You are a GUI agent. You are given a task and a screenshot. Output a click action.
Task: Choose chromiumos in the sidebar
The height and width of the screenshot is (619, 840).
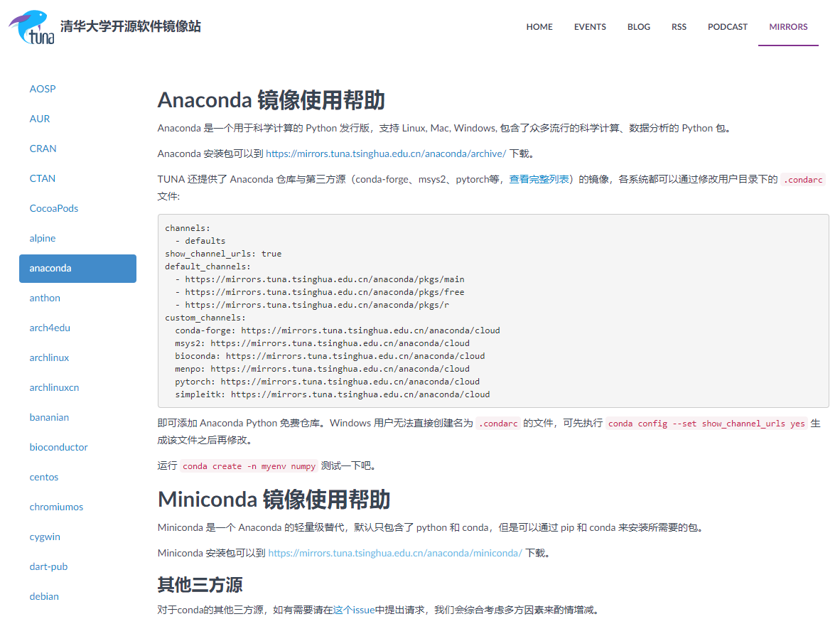coord(56,507)
